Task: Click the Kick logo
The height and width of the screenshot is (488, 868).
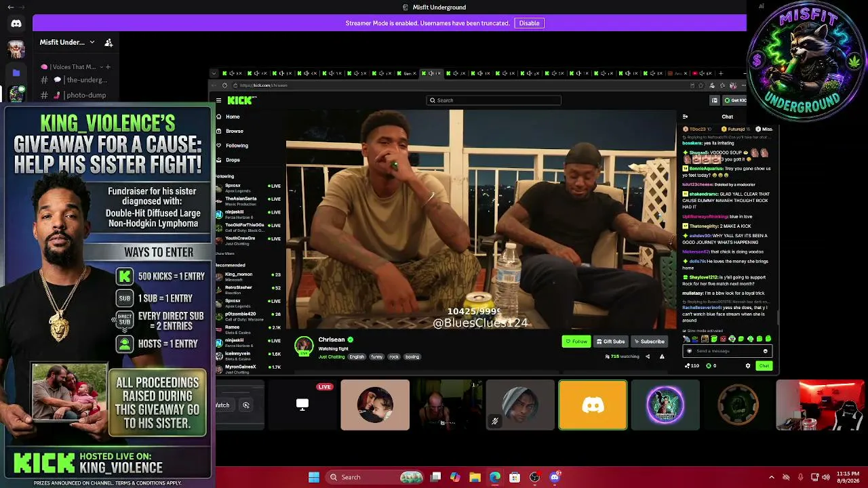Action: [241, 100]
